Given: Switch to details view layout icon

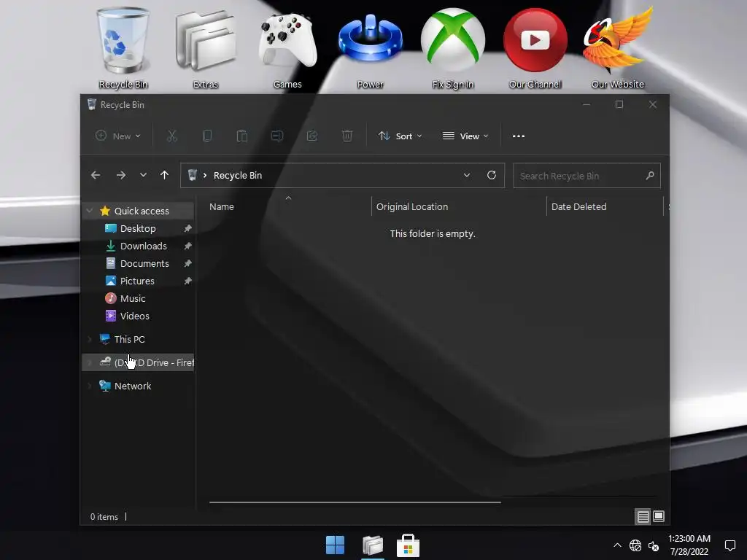Looking at the screenshot, I should tap(643, 517).
